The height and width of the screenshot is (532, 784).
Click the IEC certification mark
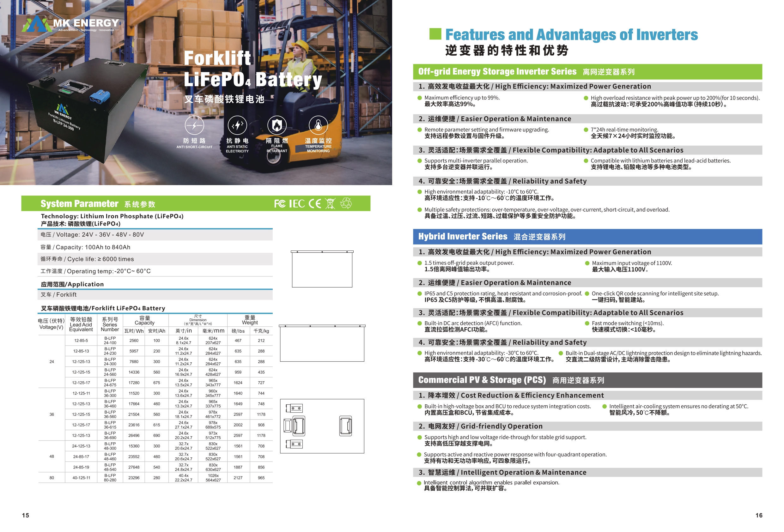pos(297,204)
